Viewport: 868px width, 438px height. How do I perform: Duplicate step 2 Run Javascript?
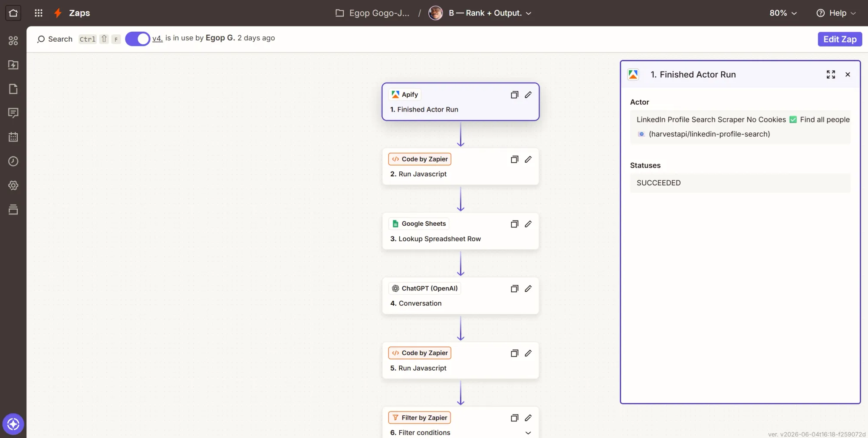tap(514, 159)
